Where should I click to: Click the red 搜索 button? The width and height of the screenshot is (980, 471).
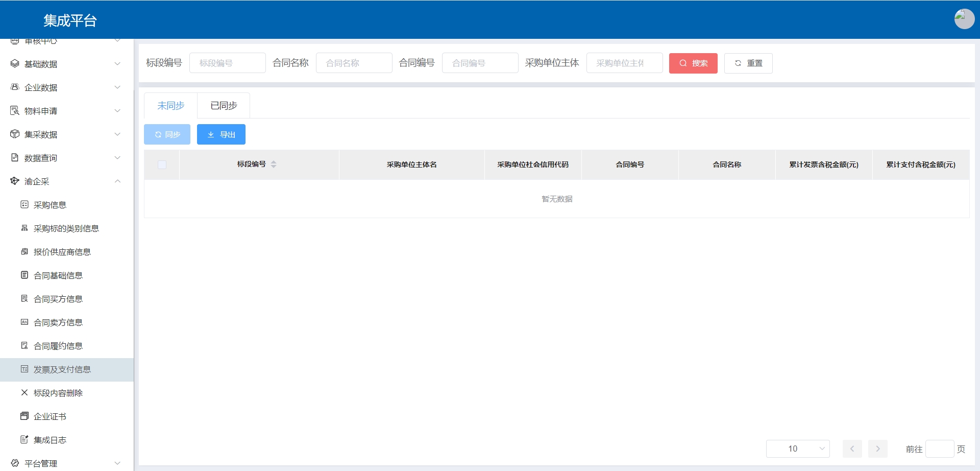(693, 63)
